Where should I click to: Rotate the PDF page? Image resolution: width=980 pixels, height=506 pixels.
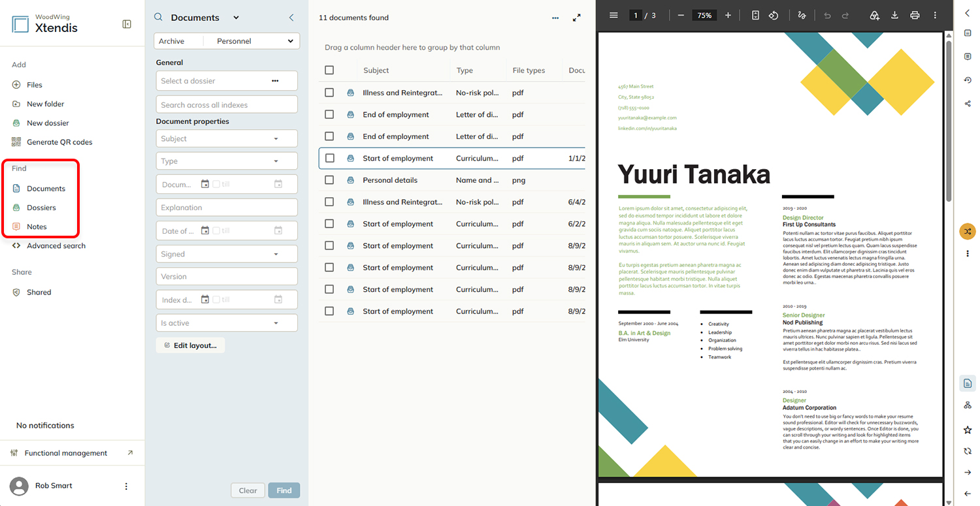[x=774, y=15]
